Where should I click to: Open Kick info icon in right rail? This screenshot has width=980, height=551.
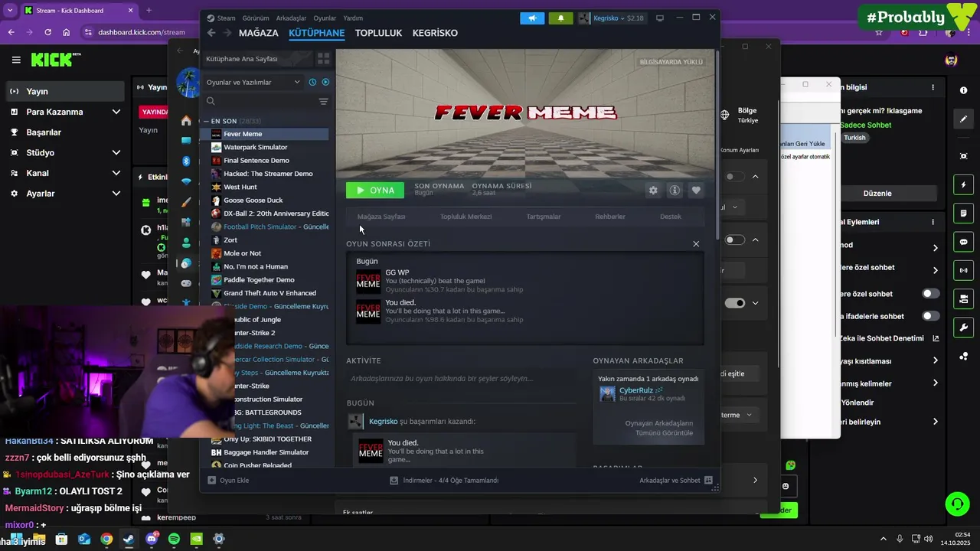963,90
